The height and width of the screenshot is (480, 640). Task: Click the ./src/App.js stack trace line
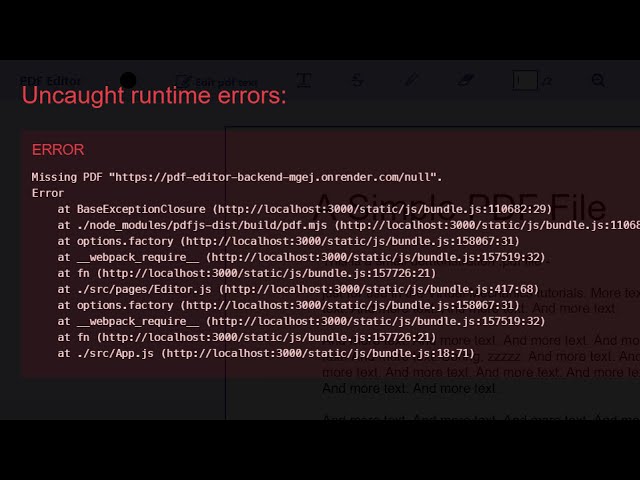266,353
